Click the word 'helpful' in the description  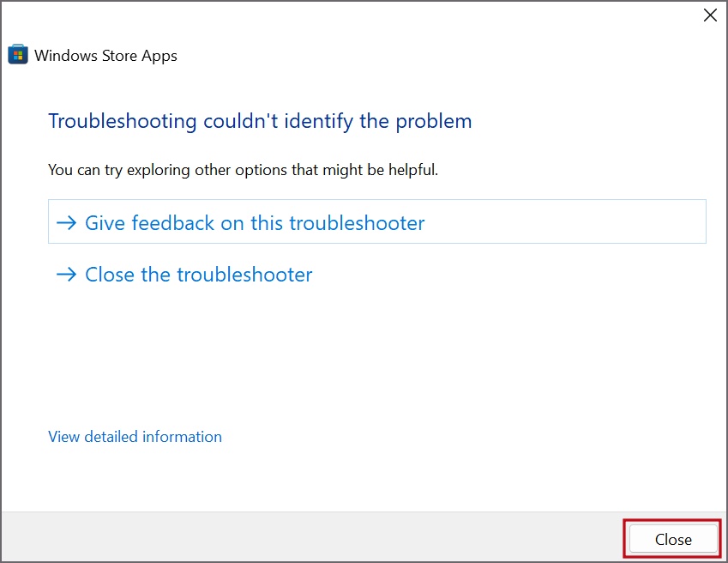(x=412, y=170)
